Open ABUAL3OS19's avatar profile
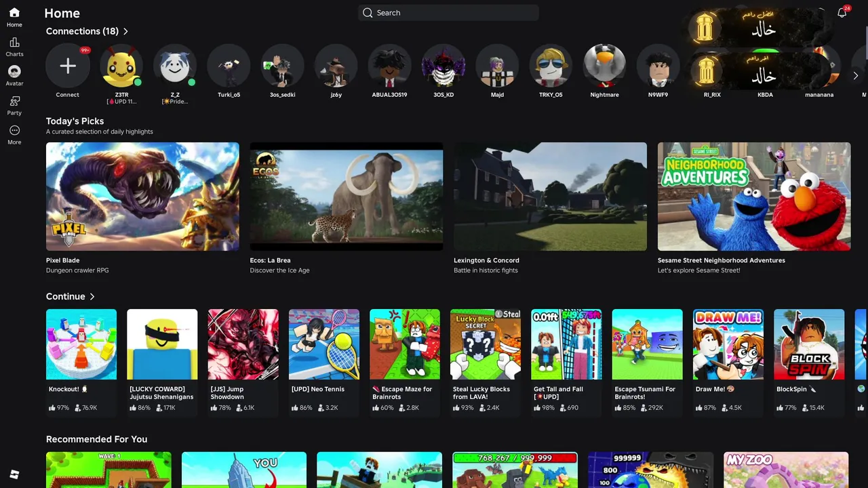 (389, 66)
